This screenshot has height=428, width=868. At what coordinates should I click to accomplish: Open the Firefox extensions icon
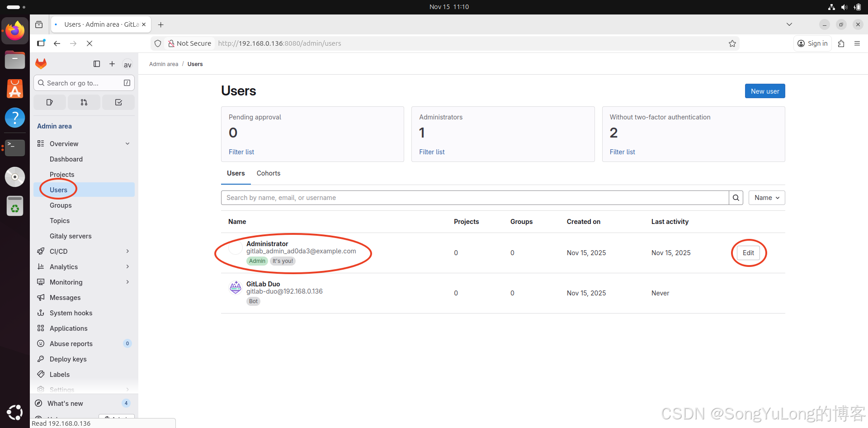(841, 43)
